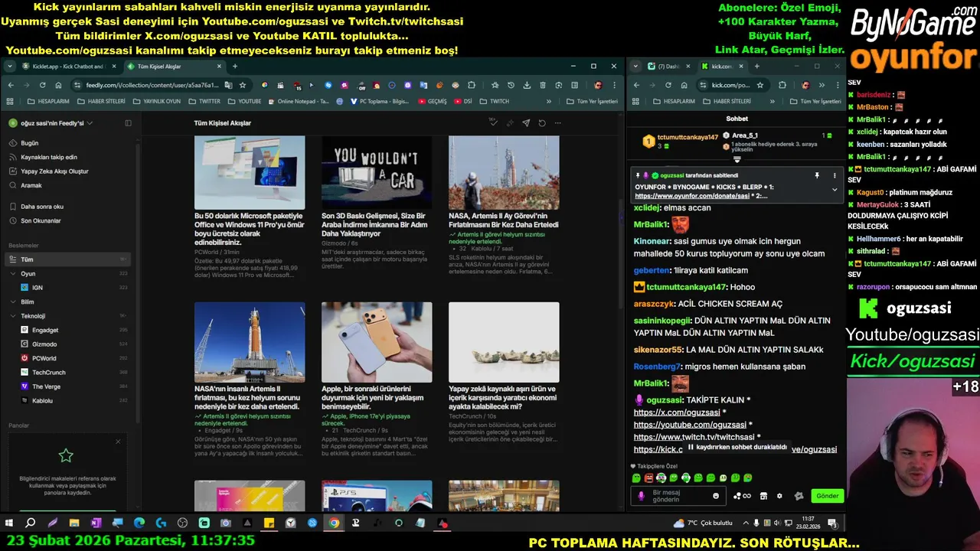Open NASA Artemis II Ay Görevi article
Screen dimensions: 980x551
[503, 220]
